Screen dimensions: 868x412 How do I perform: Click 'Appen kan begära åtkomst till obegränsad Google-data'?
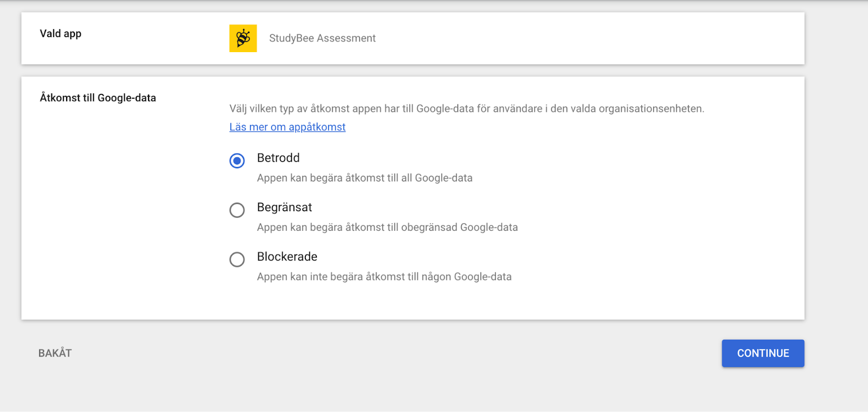pos(387,227)
